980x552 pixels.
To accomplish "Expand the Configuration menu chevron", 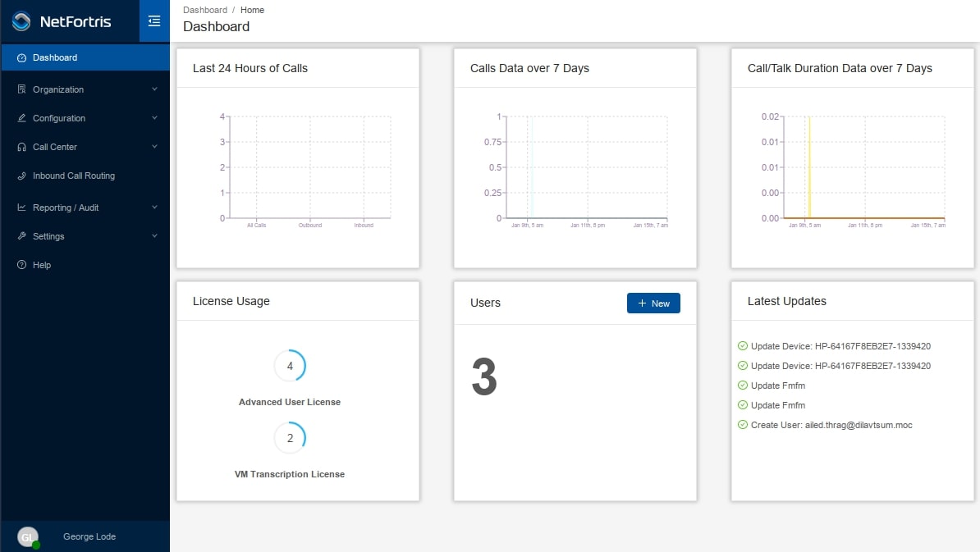I will [154, 118].
